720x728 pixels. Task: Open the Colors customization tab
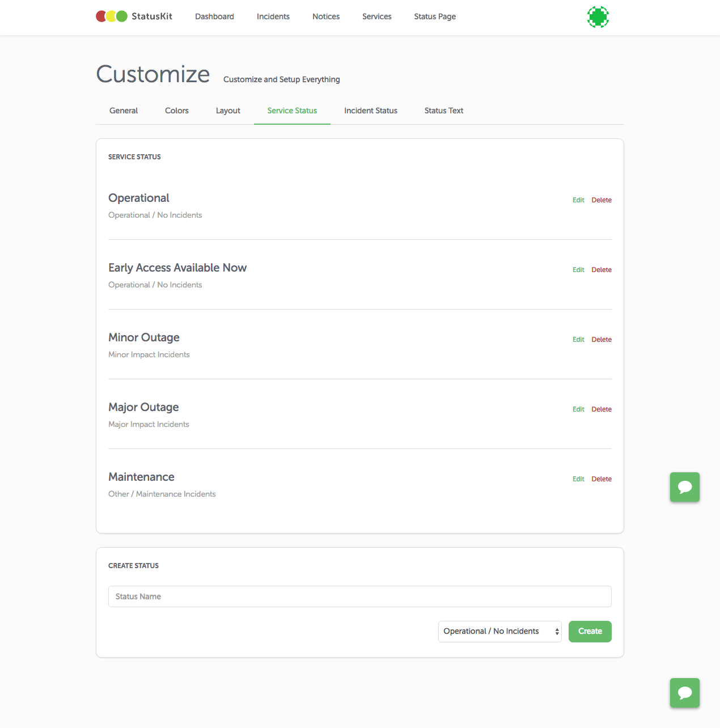pos(176,111)
